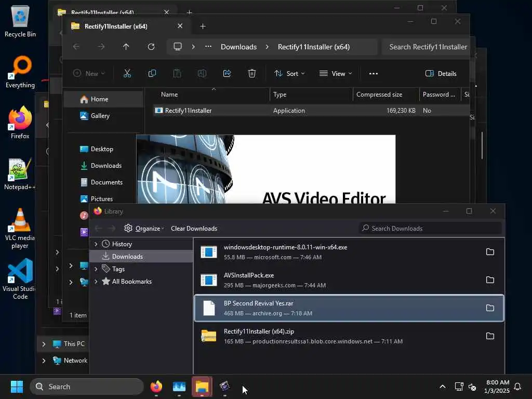Sort by Compressed size column header

pyautogui.click(x=379, y=95)
